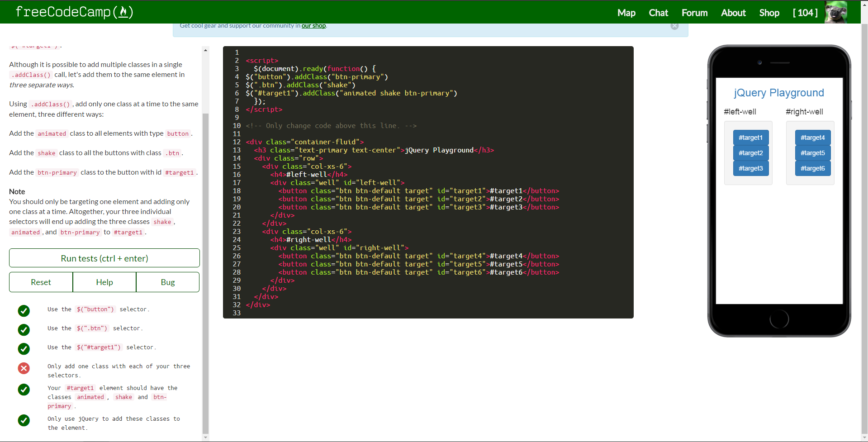
Task: Place cursor on code line 5 addClass("shake")
Action: [300, 85]
